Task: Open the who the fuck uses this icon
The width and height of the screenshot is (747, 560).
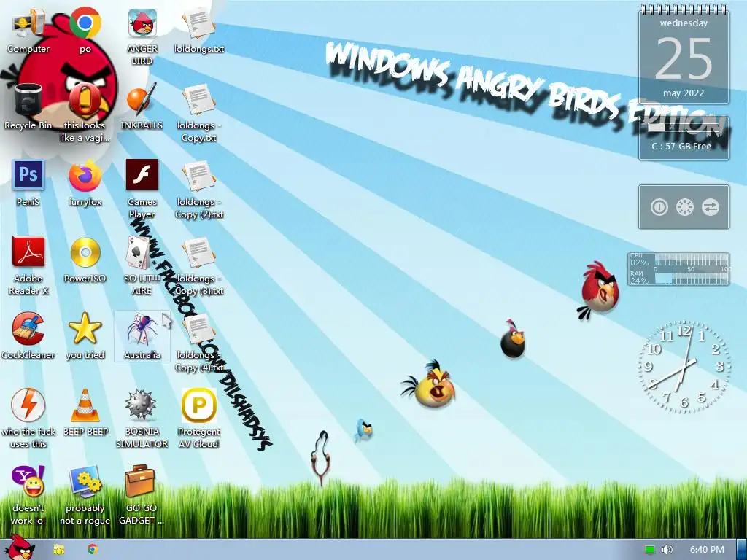Action: [28, 419]
